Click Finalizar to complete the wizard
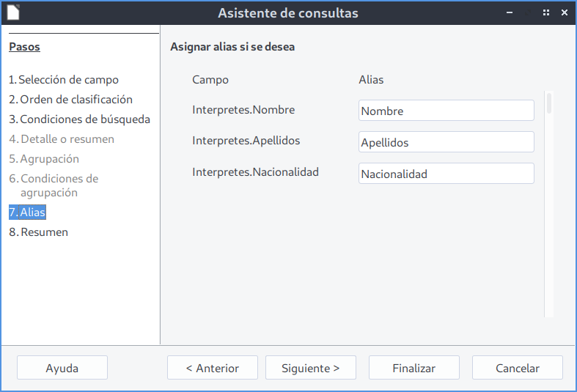 [x=414, y=368]
